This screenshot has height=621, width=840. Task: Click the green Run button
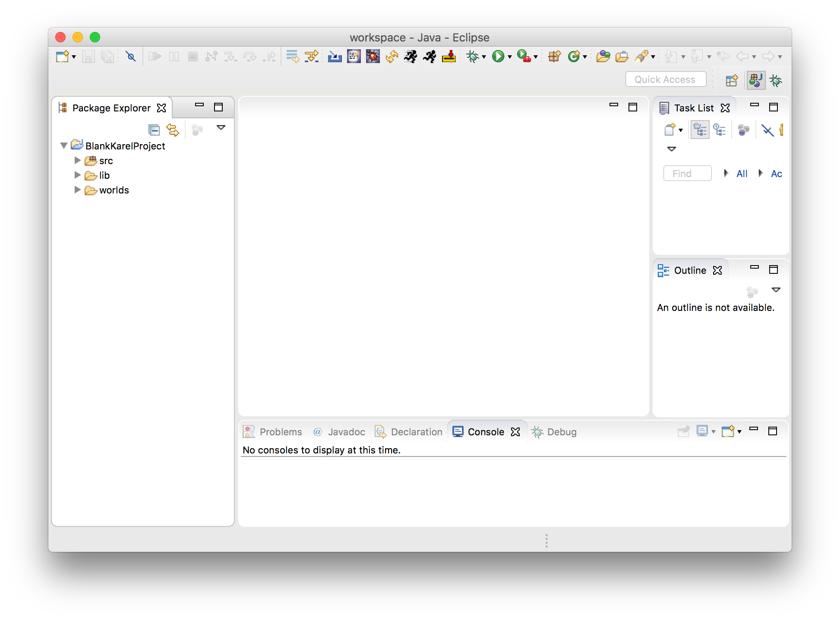[498, 57]
